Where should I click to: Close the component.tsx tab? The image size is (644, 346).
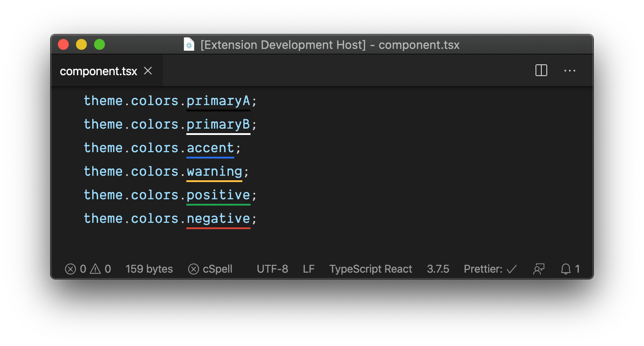click(x=148, y=71)
